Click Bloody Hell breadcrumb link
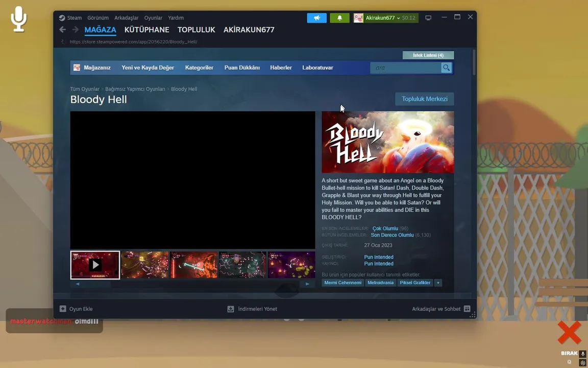The width and height of the screenshot is (588, 368). tap(184, 89)
